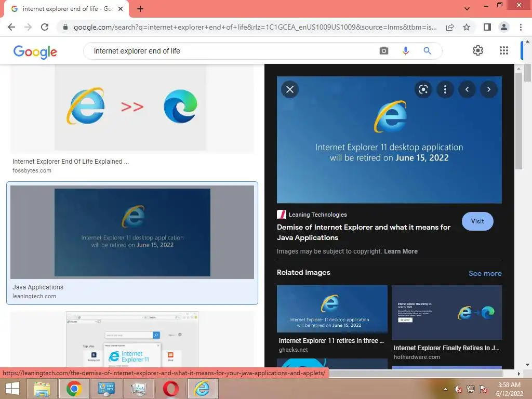Open preview image more options menu
This screenshot has width=532, height=399.
click(x=445, y=89)
